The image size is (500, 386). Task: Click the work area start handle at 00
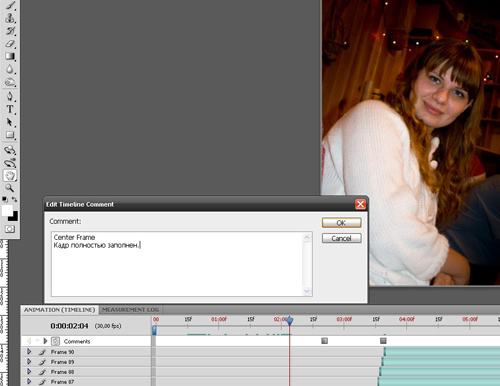(x=154, y=330)
